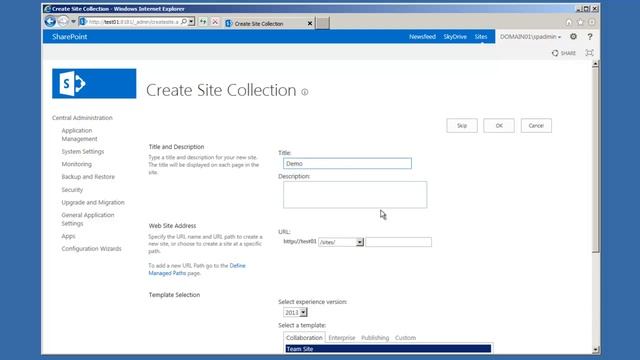Screen dimensions: 640x360
Task: Click the URL name input field
Action: point(398,242)
